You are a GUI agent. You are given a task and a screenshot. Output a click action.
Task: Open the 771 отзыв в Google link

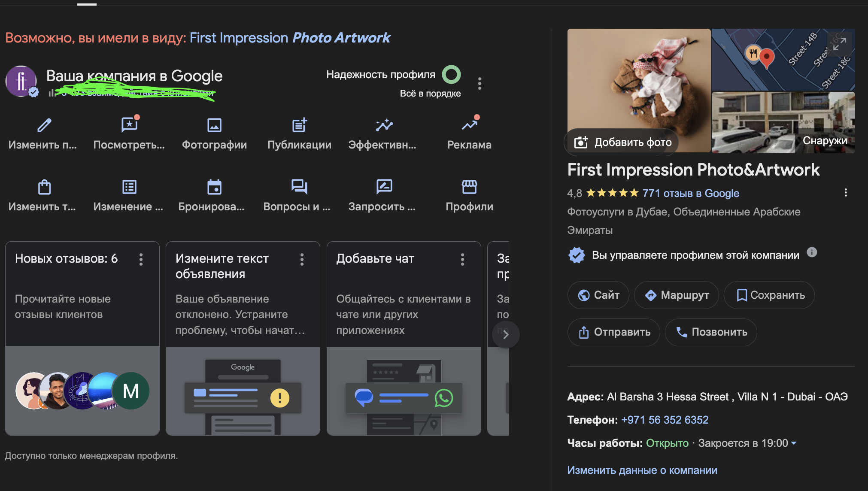[691, 193]
